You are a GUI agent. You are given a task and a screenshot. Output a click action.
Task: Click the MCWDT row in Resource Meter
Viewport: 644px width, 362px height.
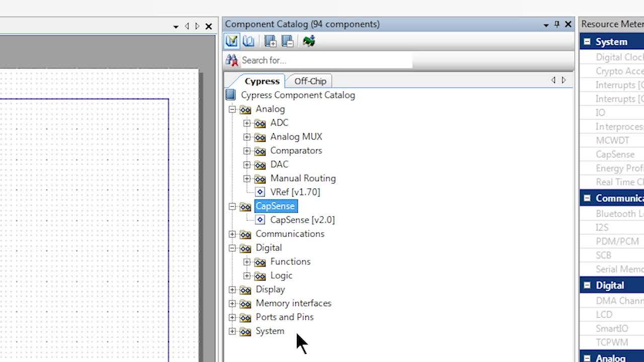(612, 140)
